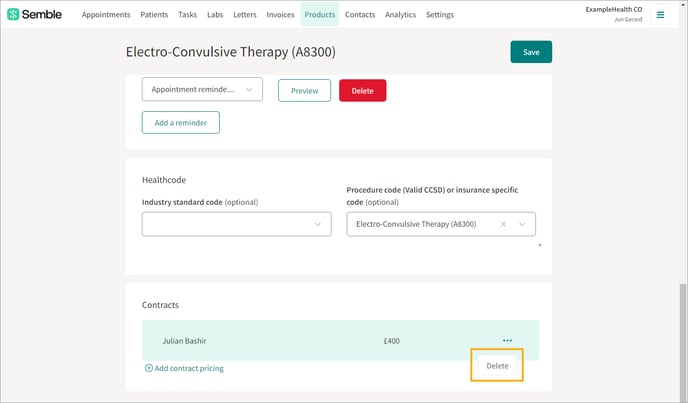Open the Settings tab

coord(439,15)
